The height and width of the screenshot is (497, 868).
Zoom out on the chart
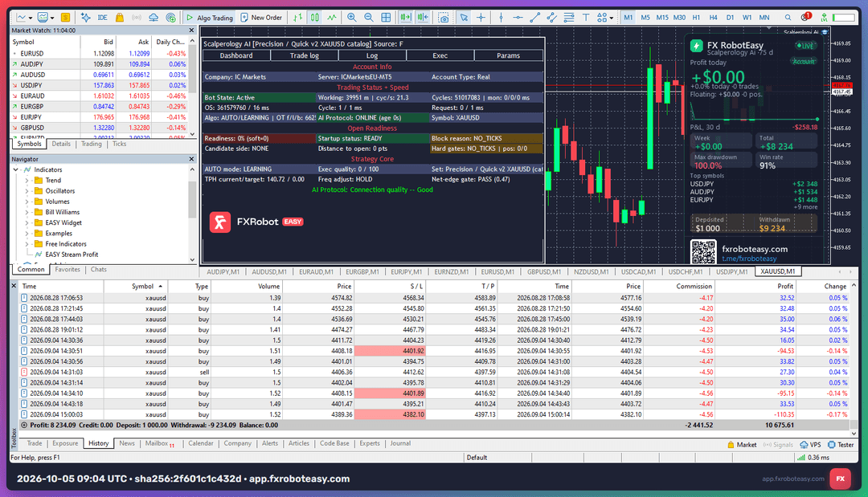pyautogui.click(x=369, y=17)
